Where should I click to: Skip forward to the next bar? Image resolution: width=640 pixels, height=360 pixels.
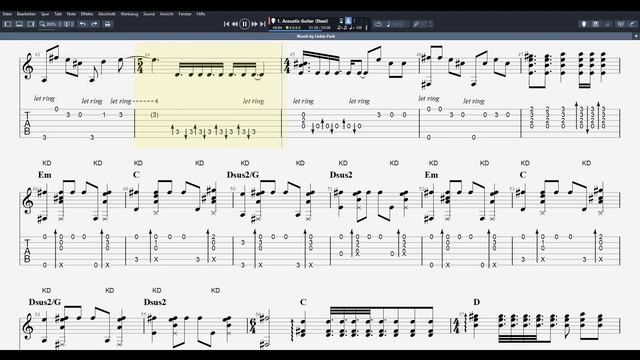(x=254, y=24)
